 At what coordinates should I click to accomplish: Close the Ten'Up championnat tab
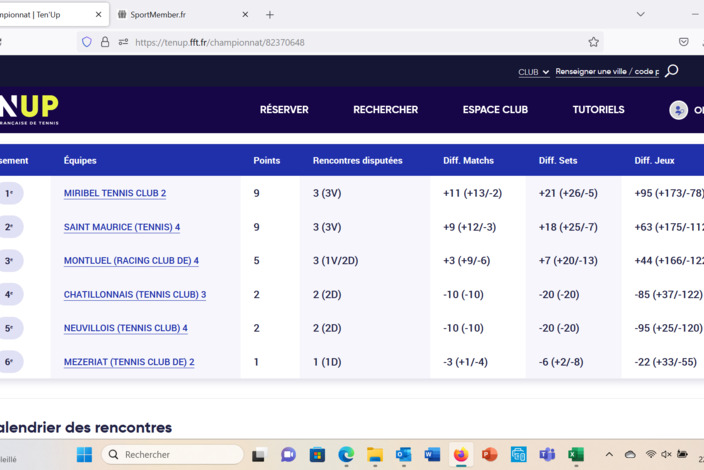tap(98, 15)
